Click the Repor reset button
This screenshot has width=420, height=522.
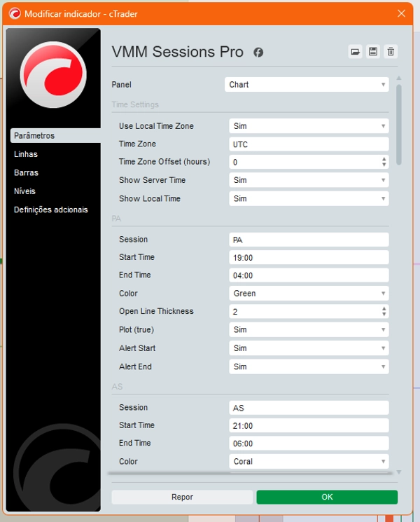[182, 497]
